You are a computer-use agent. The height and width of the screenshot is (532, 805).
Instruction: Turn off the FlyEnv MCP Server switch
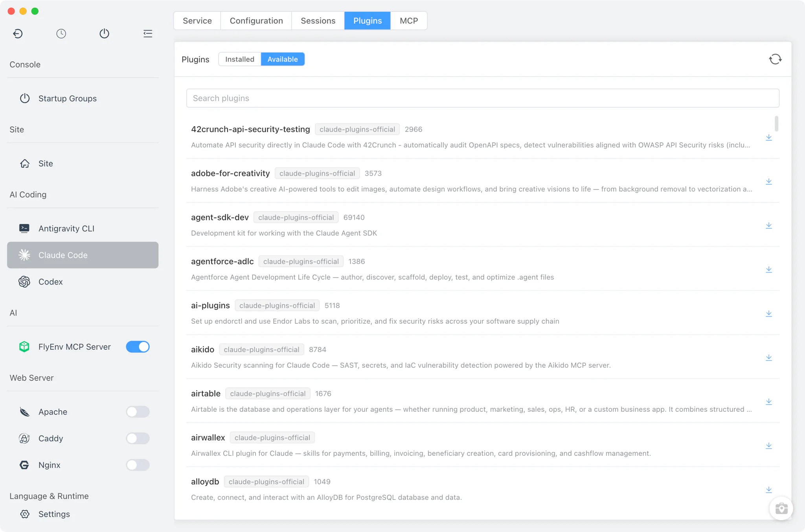[138, 347]
